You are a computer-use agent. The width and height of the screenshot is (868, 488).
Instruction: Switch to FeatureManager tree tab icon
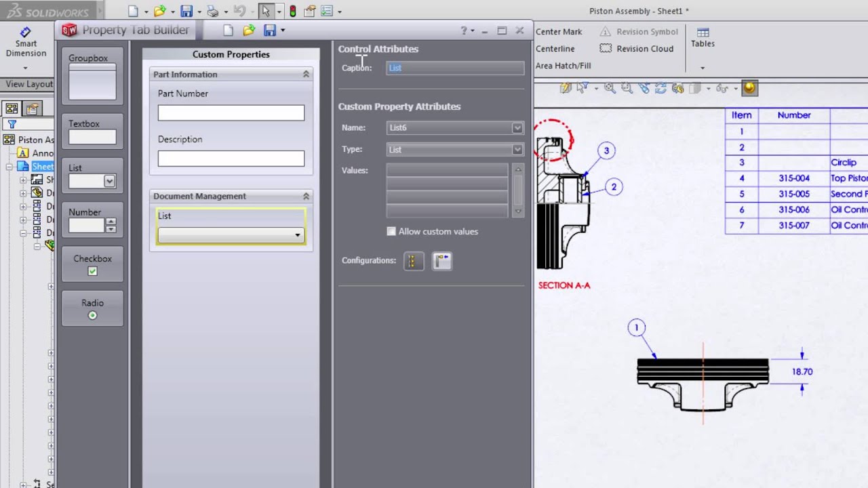(12, 108)
